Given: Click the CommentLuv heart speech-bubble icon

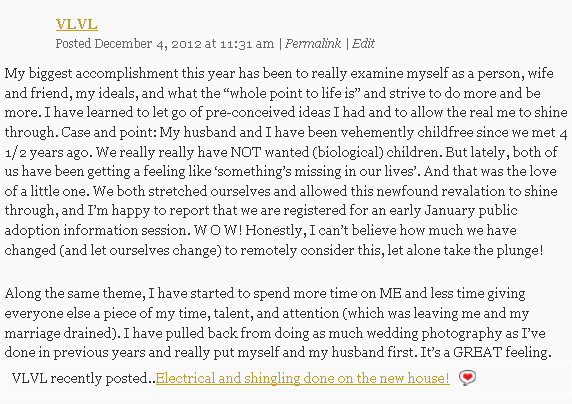Looking at the screenshot, I should point(467,378).
